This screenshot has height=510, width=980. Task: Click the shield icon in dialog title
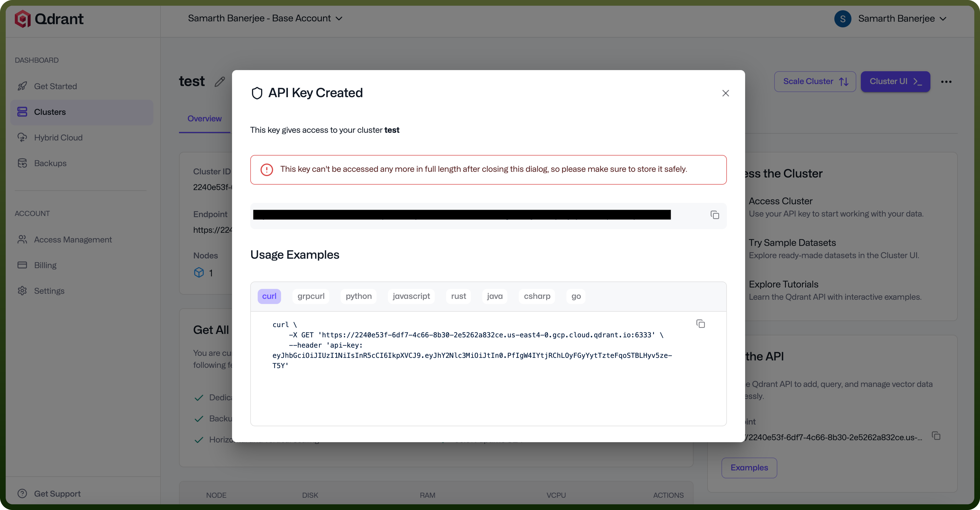[x=257, y=93]
